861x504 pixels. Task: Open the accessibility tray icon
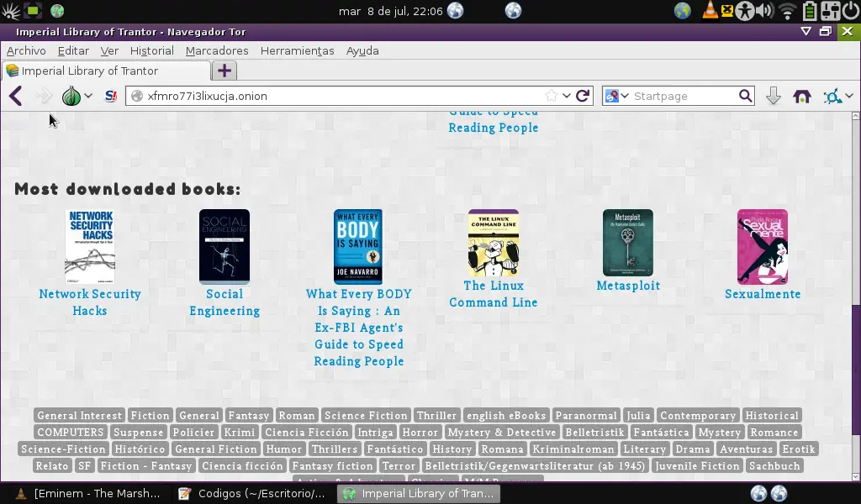[x=745, y=10]
